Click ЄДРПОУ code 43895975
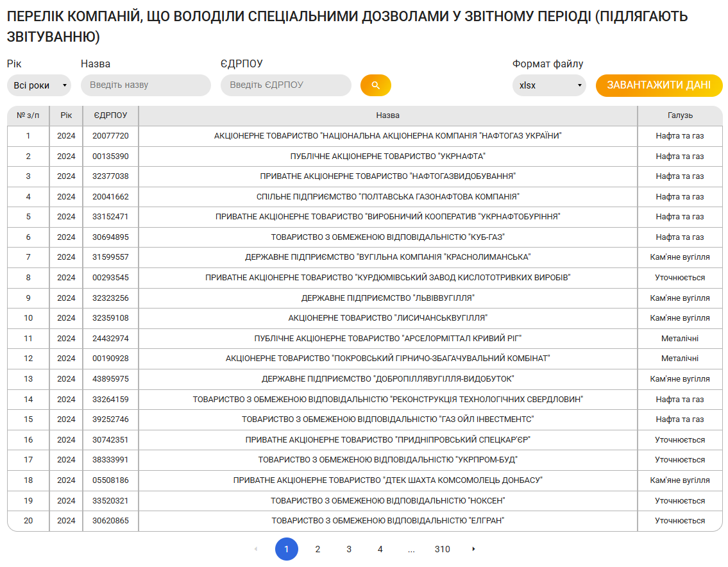 coord(110,379)
